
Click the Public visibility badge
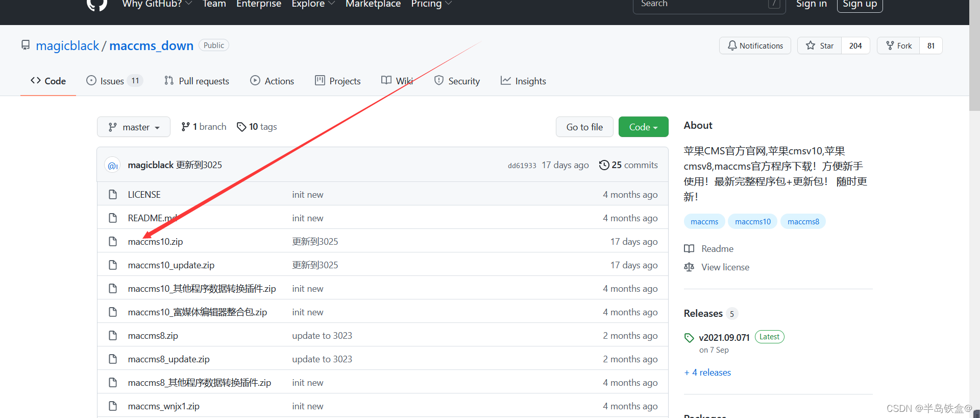point(214,45)
